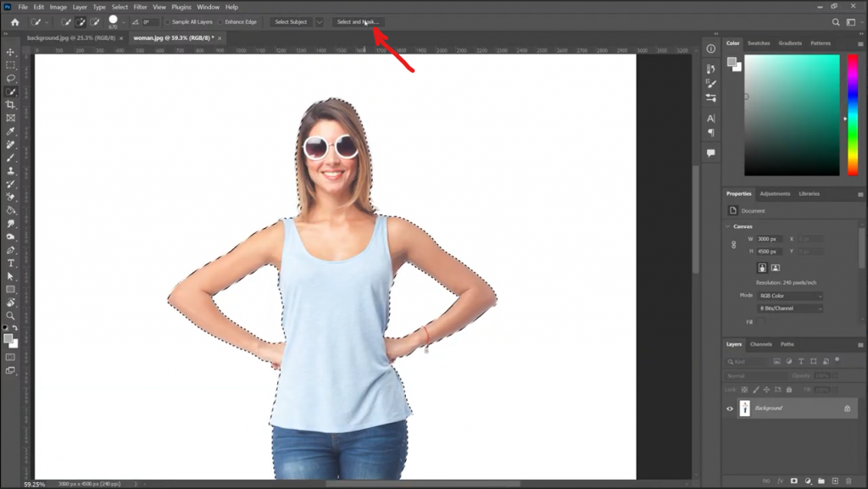Viewport: 868px width, 489px height.
Task: Delete layer with the trash icon
Action: 849,481
